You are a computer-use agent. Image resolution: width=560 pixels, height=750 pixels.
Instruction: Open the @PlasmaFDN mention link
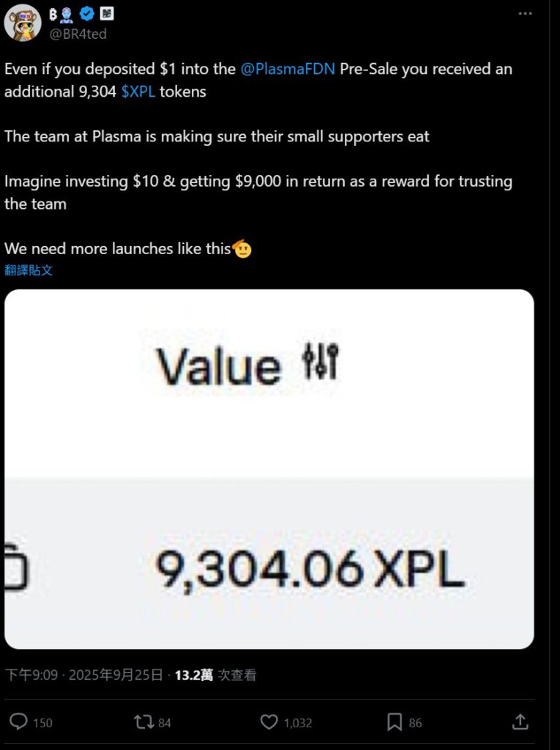pos(288,70)
